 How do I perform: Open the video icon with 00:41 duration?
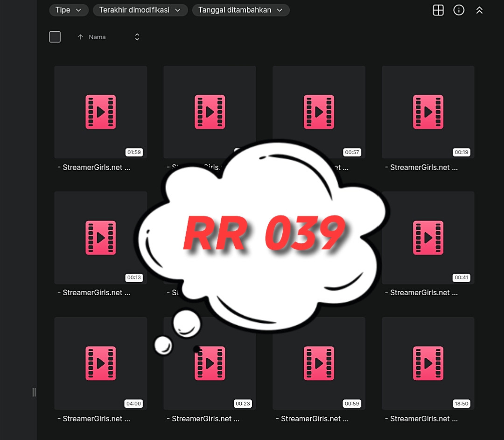428,238
